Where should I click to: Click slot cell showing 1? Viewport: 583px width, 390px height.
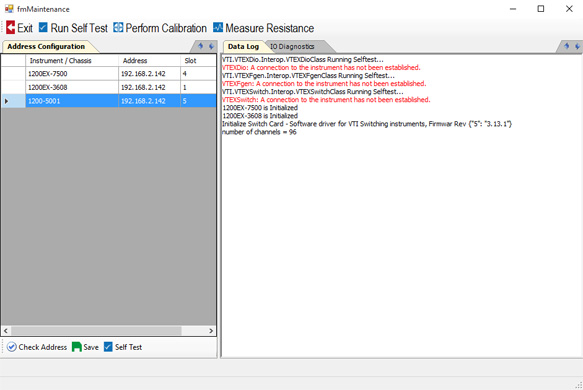click(x=198, y=87)
